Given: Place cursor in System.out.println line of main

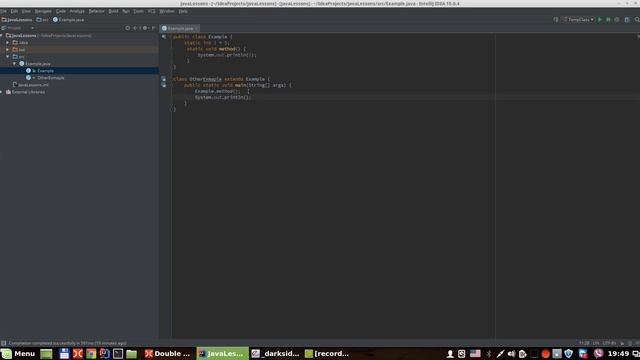Looking at the screenshot, I should [223, 98].
